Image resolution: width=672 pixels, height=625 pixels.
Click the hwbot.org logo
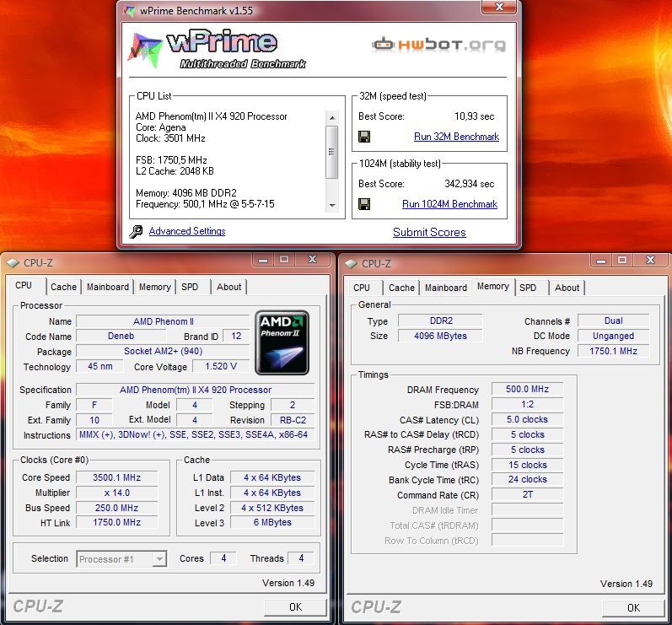[x=438, y=45]
